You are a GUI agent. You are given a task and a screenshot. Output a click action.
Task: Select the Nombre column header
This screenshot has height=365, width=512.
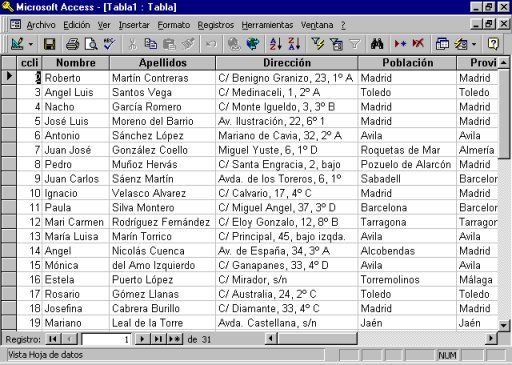coord(76,63)
